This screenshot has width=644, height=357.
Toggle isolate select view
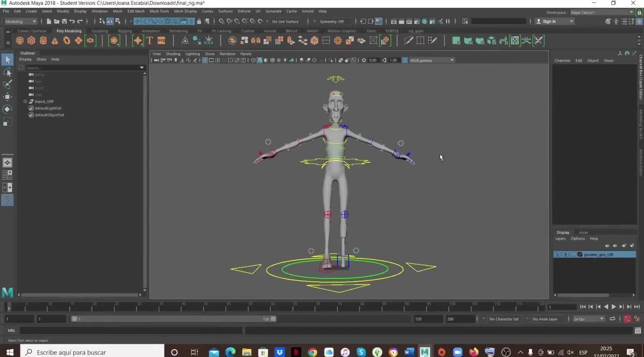click(x=330, y=60)
